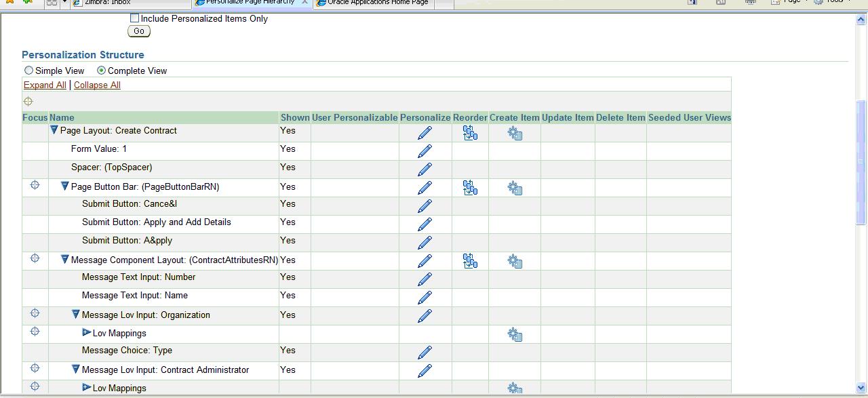The height and width of the screenshot is (398, 868).
Task: Click the Go button
Action: pyautogui.click(x=139, y=31)
